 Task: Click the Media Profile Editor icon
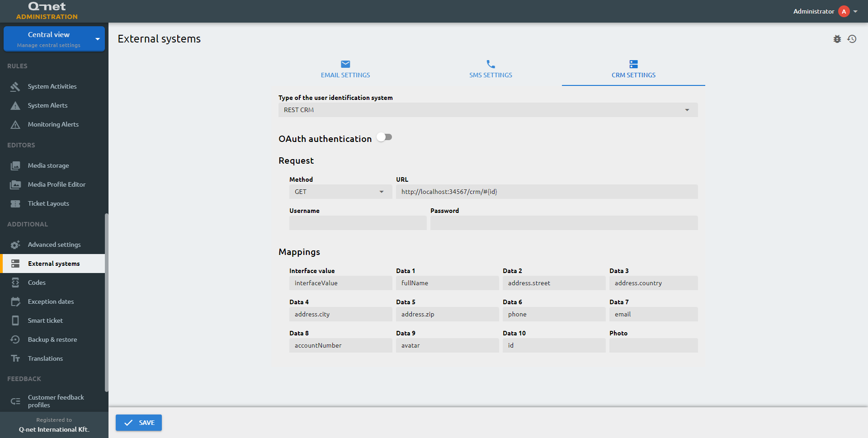click(15, 184)
